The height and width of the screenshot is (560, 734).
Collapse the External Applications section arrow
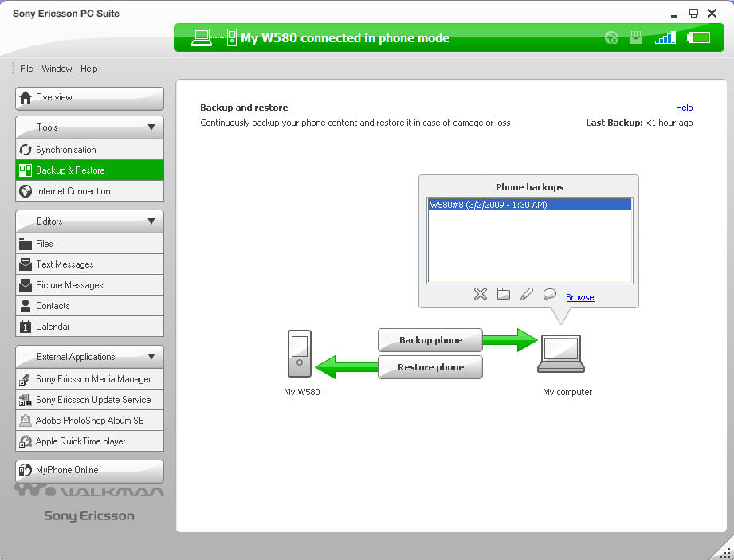point(151,357)
